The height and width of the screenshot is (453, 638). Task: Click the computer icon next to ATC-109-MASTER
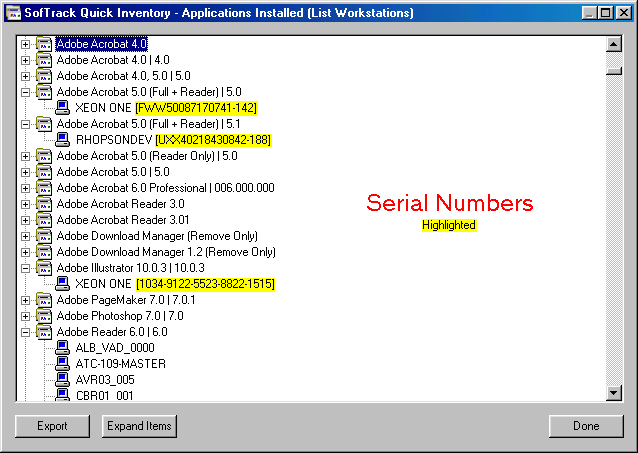[62, 364]
